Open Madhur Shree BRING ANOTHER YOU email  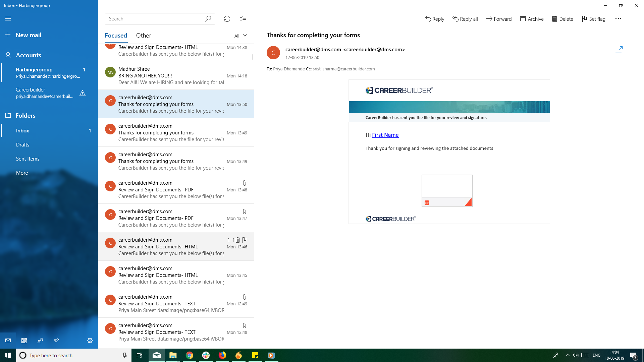(176, 75)
